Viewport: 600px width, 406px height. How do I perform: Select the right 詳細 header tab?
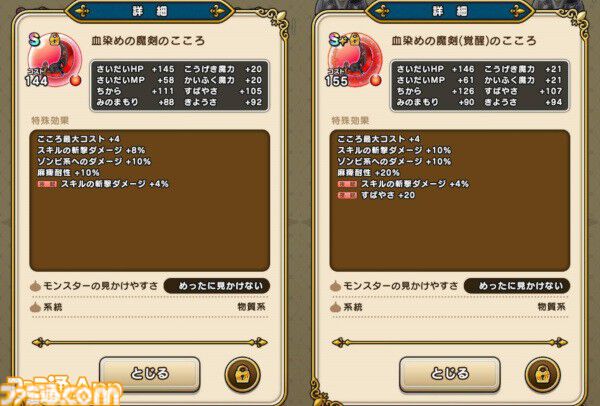450,11
